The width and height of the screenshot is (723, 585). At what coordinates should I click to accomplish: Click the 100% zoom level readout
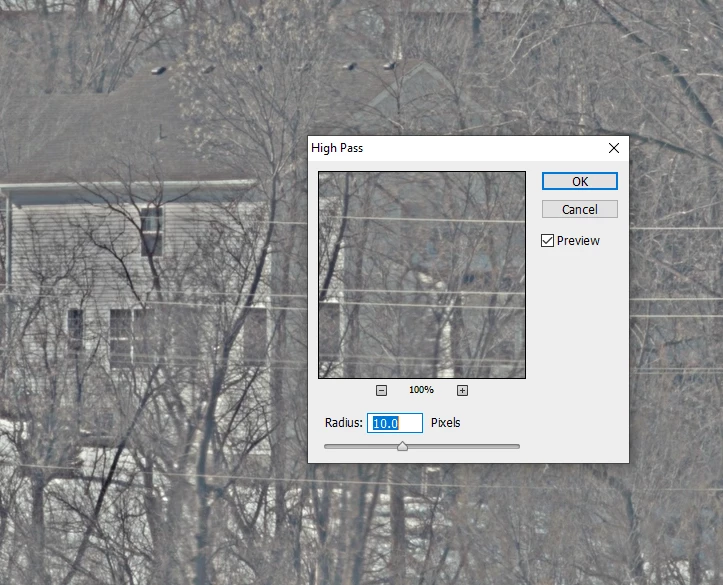coord(421,390)
